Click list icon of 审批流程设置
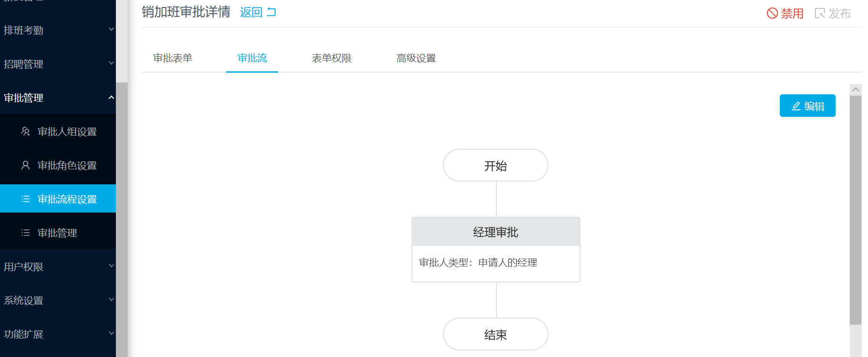Viewport: 868px width, 357px height. pos(26,199)
